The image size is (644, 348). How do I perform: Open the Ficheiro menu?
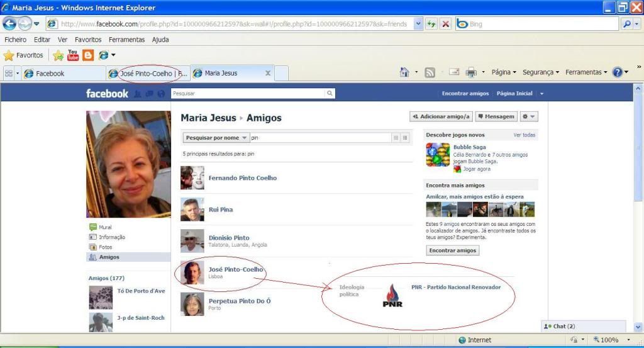click(x=15, y=40)
